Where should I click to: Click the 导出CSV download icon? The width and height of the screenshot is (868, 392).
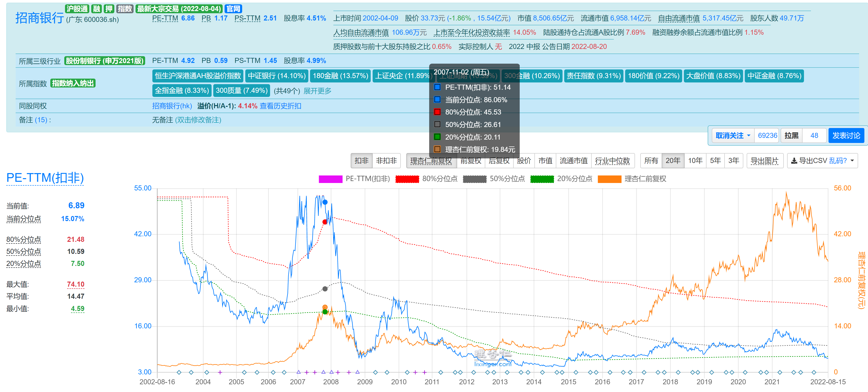click(x=794, y=161)
